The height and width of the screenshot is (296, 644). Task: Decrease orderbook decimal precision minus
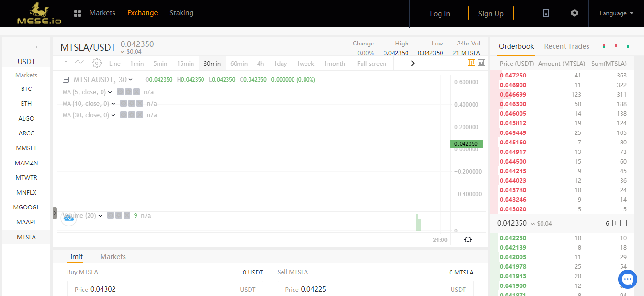(623, 223)
